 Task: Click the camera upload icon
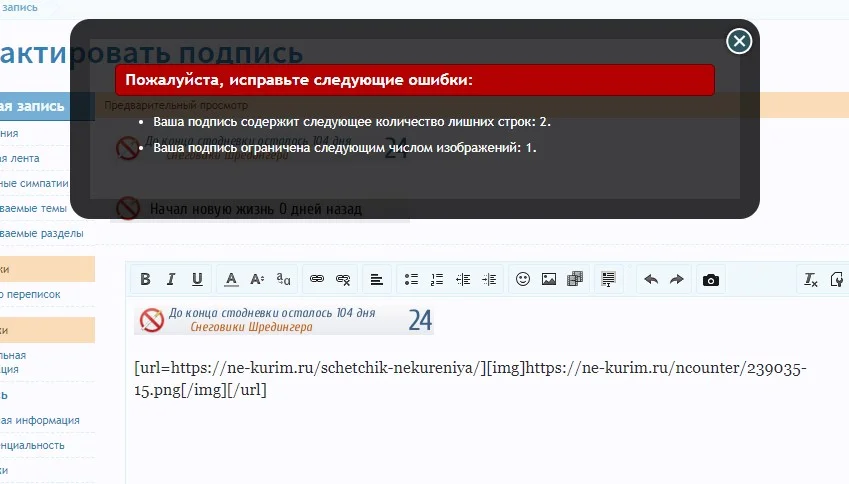point(710,279)
